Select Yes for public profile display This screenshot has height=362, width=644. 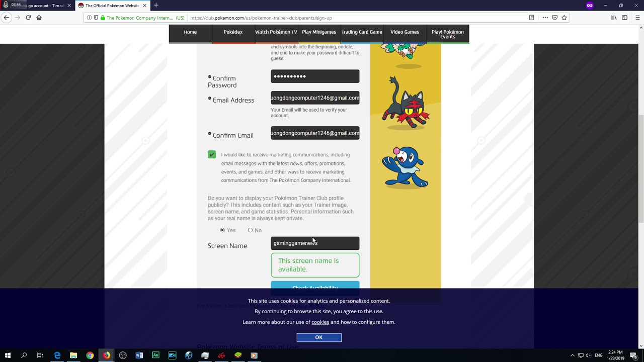[222, 230]
